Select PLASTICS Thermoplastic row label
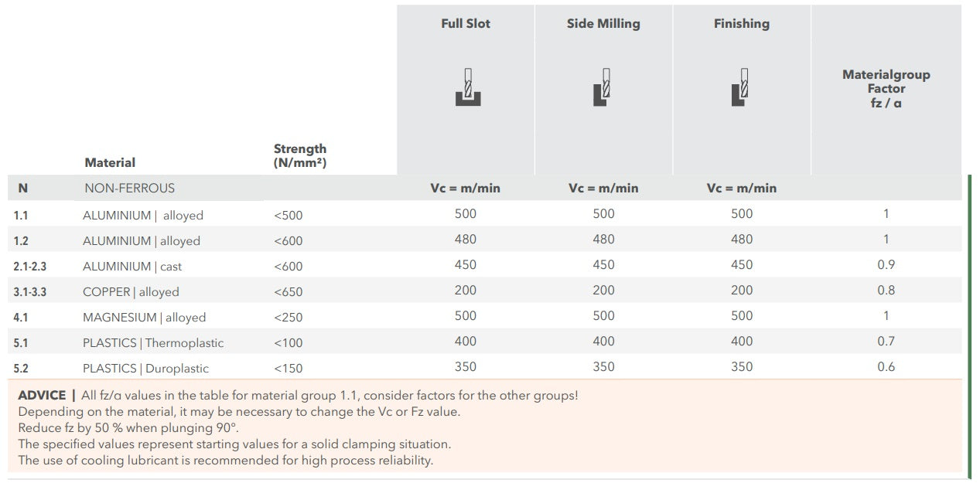 click(153, 342)
